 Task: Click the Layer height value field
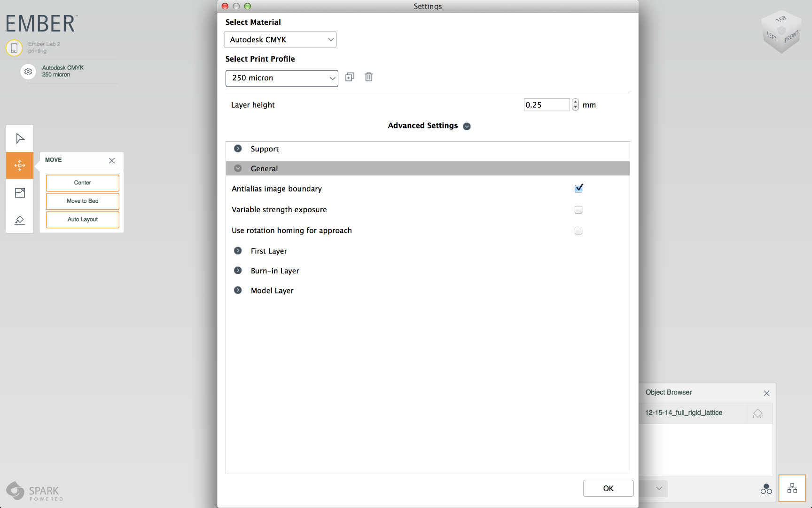[x=547, y=105]
